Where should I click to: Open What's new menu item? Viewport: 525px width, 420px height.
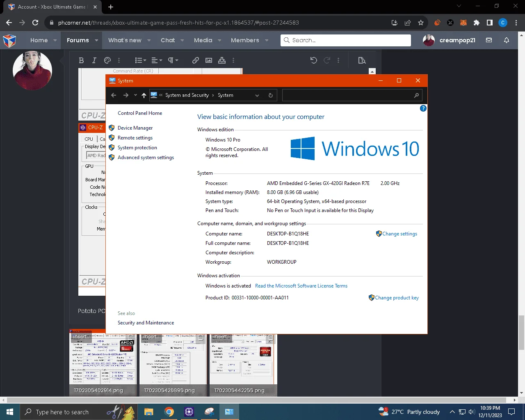click(125, 40)
